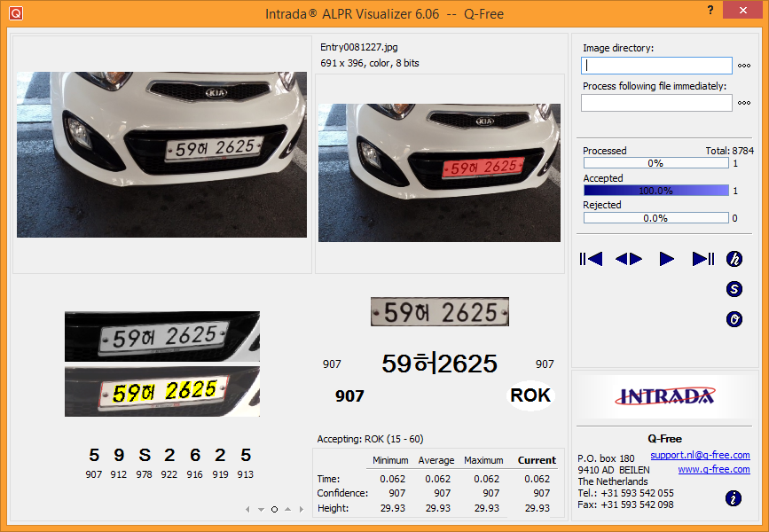Click the Height value in the Current column
The height and width of the screenshot is (532, 769).
coord(538,508)
